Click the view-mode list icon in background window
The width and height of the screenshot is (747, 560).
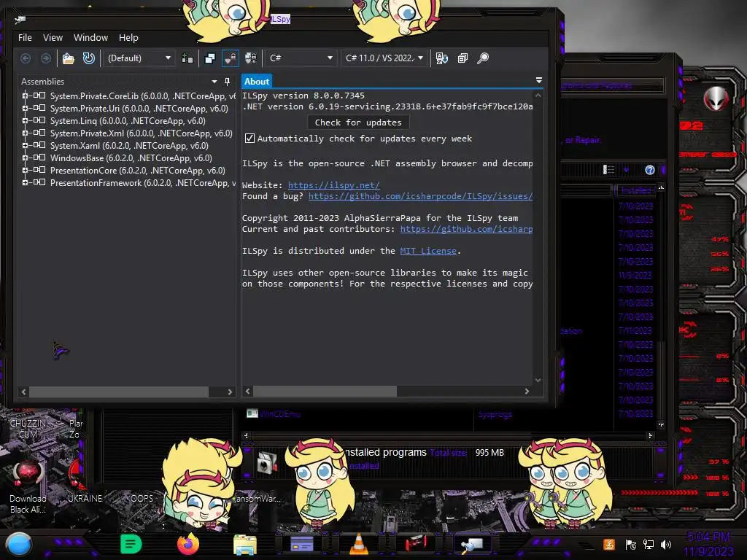pos(608,169)
